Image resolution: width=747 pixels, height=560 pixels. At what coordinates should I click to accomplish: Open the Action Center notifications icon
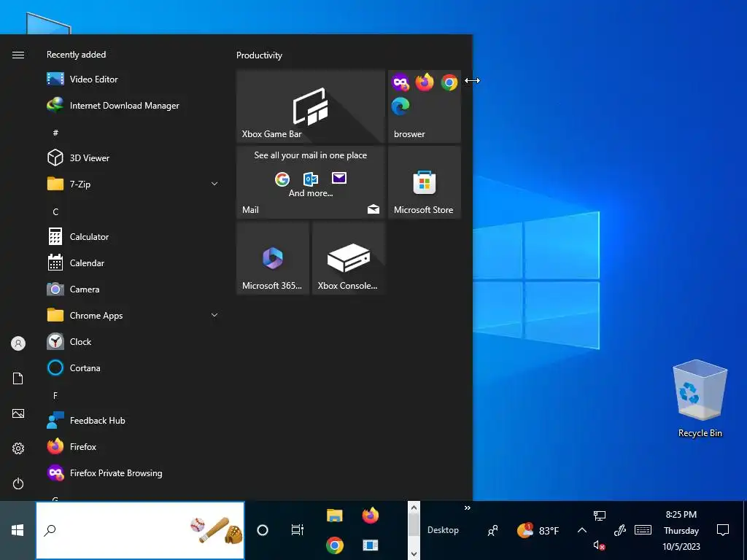[723, 530]
